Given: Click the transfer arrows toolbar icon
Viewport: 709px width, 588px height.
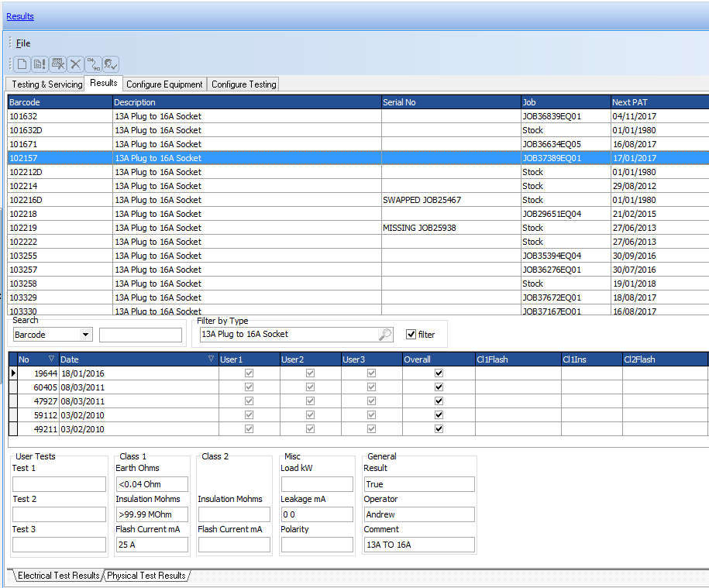Looking at the screenshot, I should 93,64.
